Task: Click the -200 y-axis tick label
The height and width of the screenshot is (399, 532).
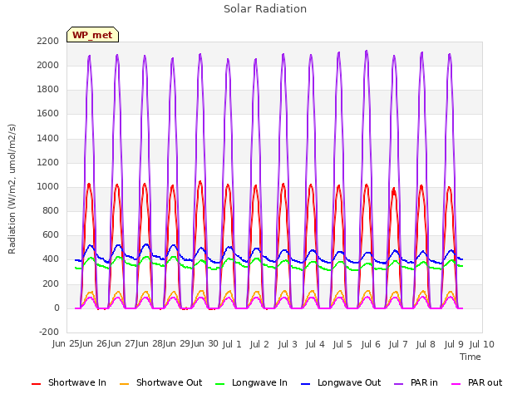Action: pos(49,332)
